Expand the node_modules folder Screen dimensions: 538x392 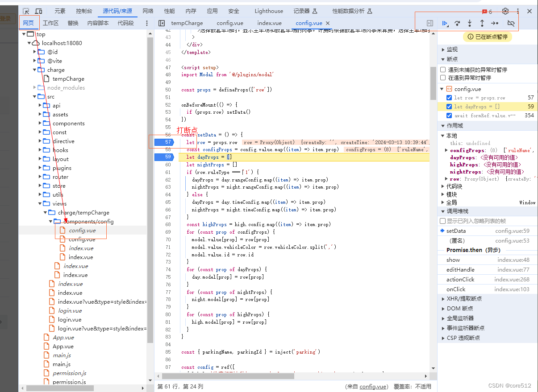tap(35, 88)
